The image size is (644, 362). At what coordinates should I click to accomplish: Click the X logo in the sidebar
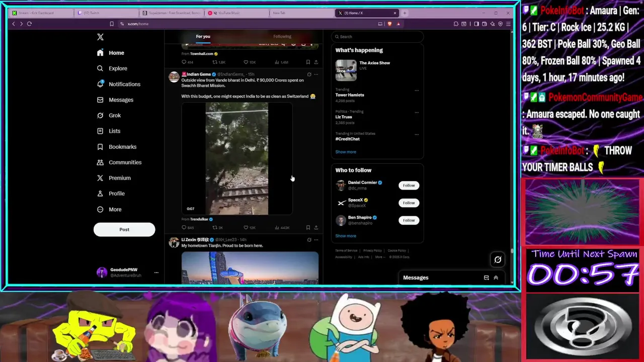coord(100,37)
